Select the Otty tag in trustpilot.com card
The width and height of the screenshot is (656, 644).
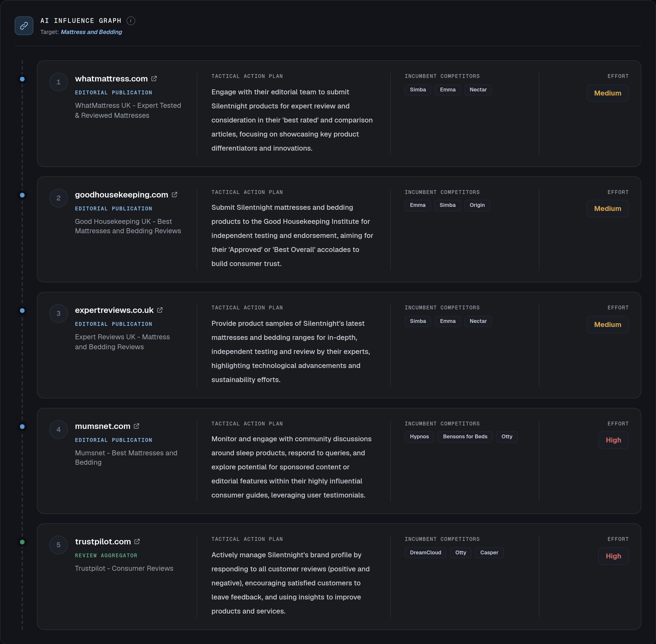coord(460,553)
